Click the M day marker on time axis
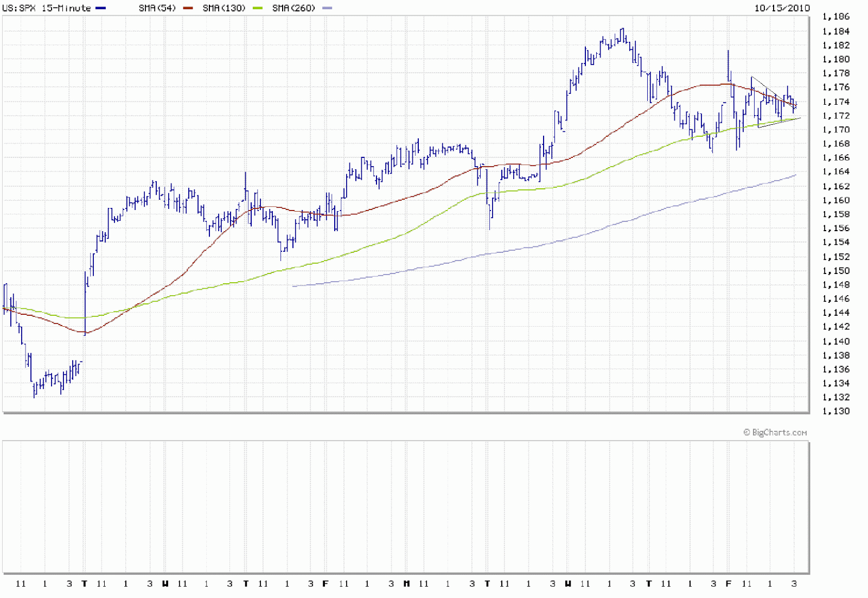This screenshot has height=598, width=868. tap(406, 584)
